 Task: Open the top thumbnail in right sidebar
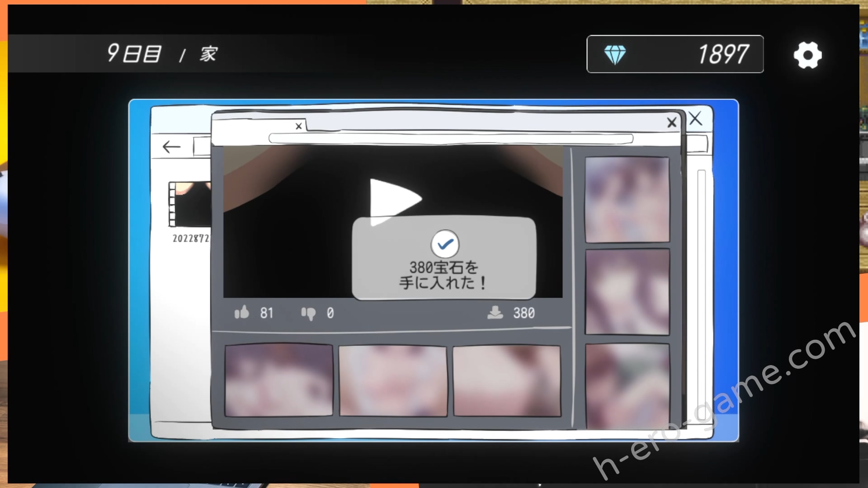click(x=627, y=200)
